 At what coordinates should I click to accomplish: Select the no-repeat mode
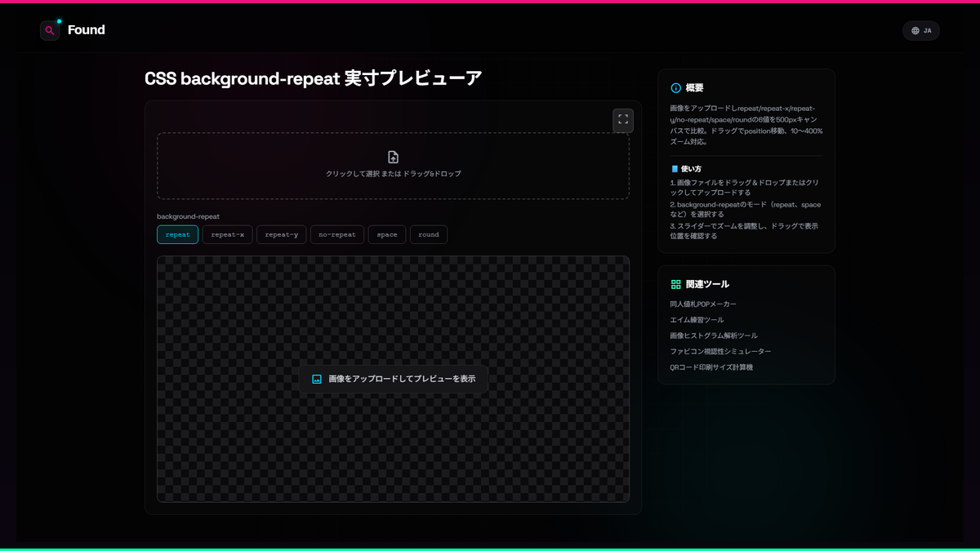[x=337, y=234]
